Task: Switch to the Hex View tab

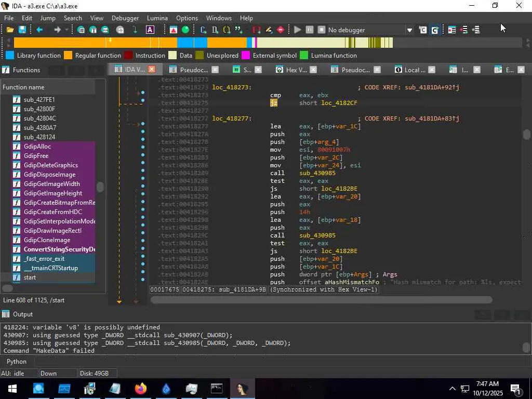Action: [x=296, y=70]
